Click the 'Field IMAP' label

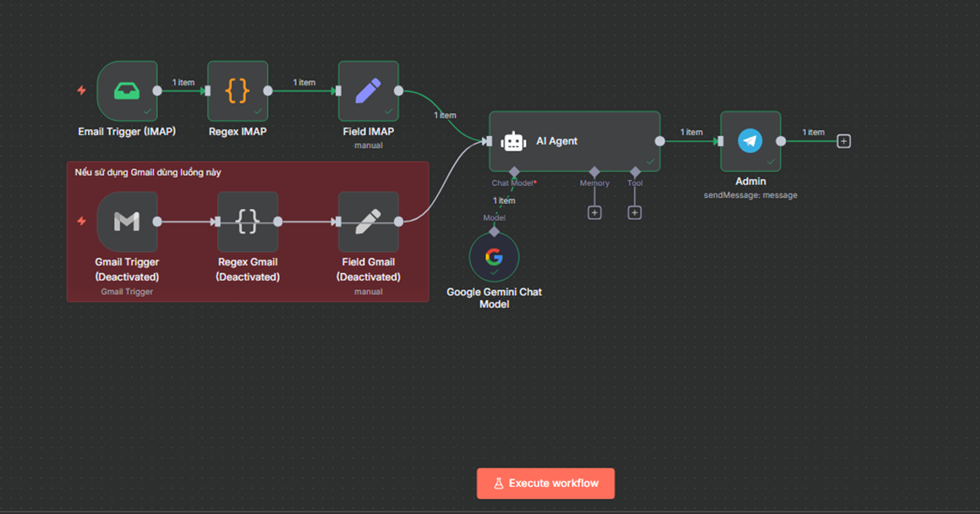tap(368, 132)
